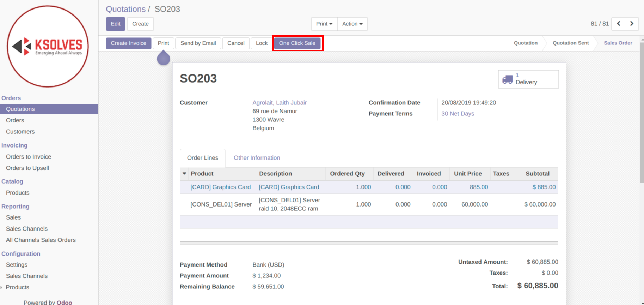Click the Delivery truck icon
644x305 pixels.
[507, 79]
